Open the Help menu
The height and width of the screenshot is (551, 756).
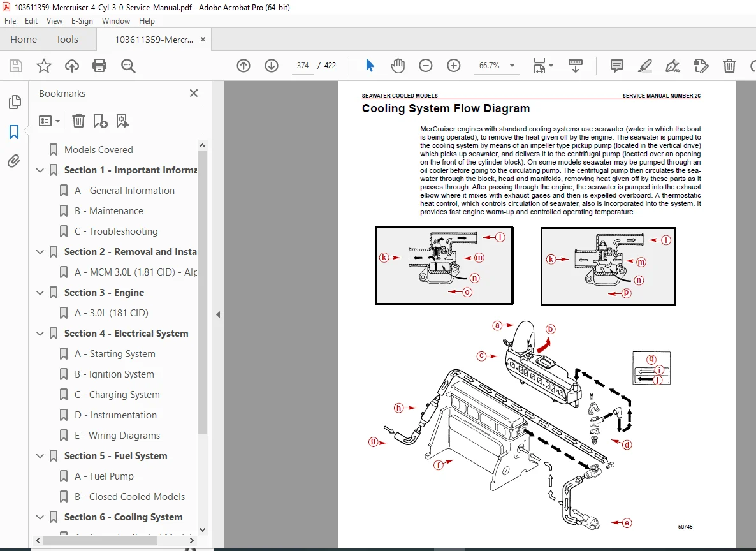147,21
